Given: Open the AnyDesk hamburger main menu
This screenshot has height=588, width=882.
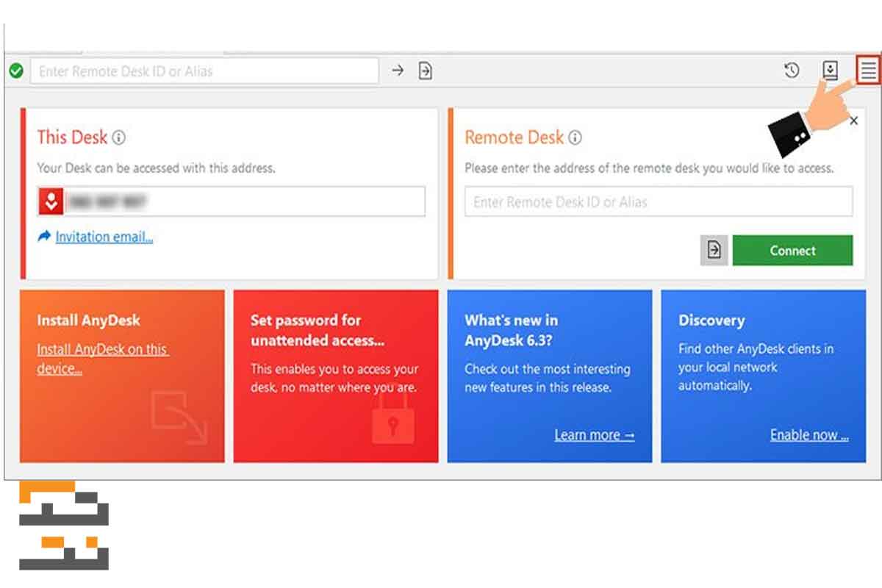Looking at the screenshot, I should click(869, 71).
